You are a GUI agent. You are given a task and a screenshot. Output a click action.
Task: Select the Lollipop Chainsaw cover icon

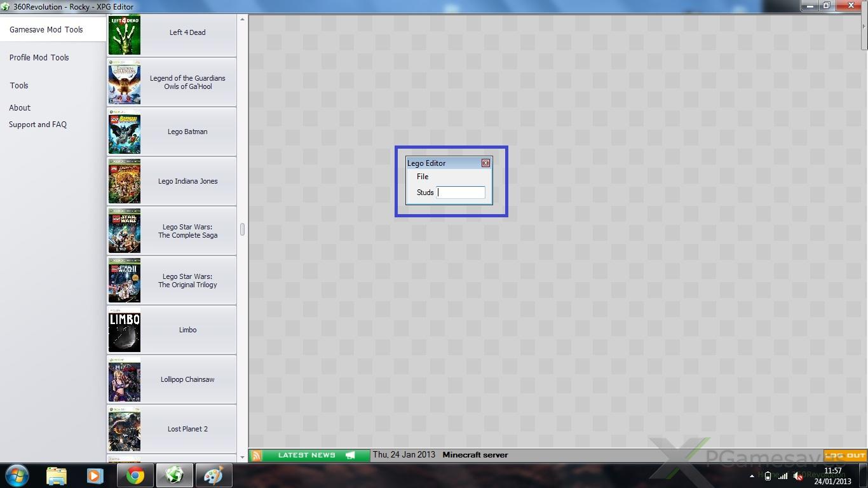tap(125, 380)
